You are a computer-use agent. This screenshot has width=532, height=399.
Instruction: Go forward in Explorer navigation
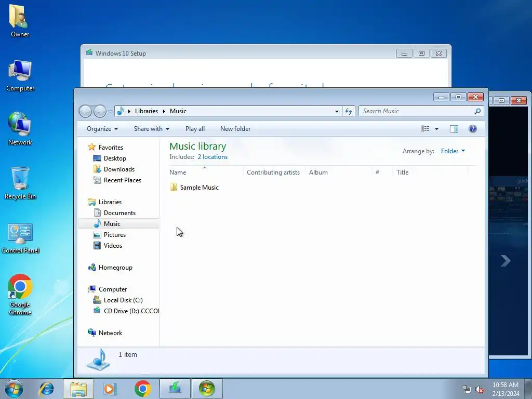[x=100, y=111]
